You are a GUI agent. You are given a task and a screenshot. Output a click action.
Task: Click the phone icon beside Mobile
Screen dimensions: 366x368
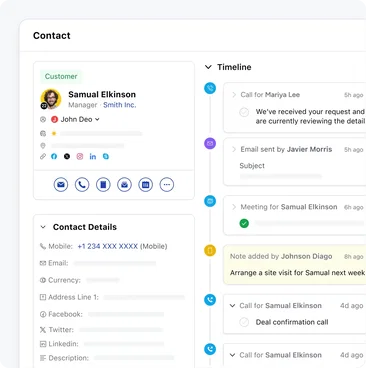click(43, 246)
